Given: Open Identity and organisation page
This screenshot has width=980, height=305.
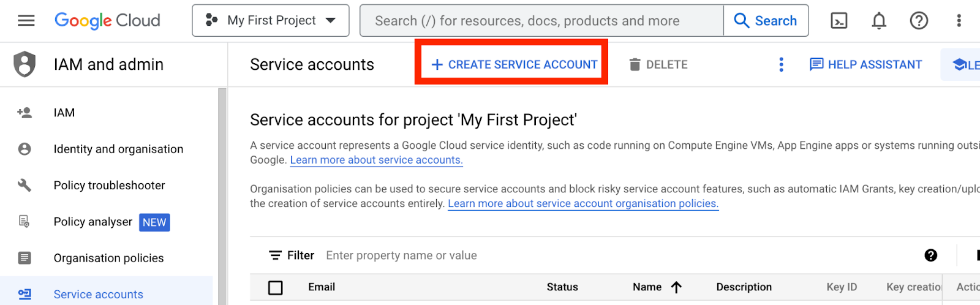Looking at the screenshot, I should 118,149.
